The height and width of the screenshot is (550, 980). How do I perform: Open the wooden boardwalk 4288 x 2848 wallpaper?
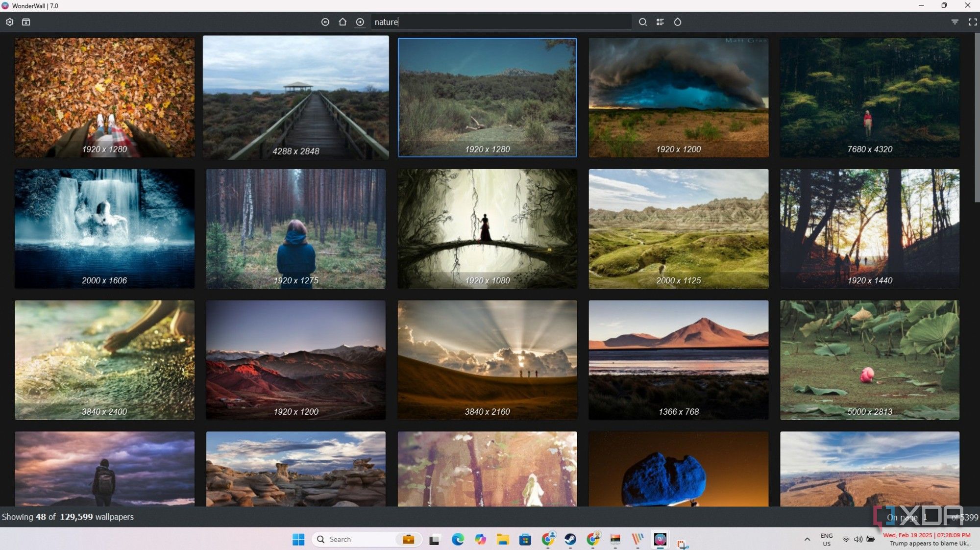296,98
